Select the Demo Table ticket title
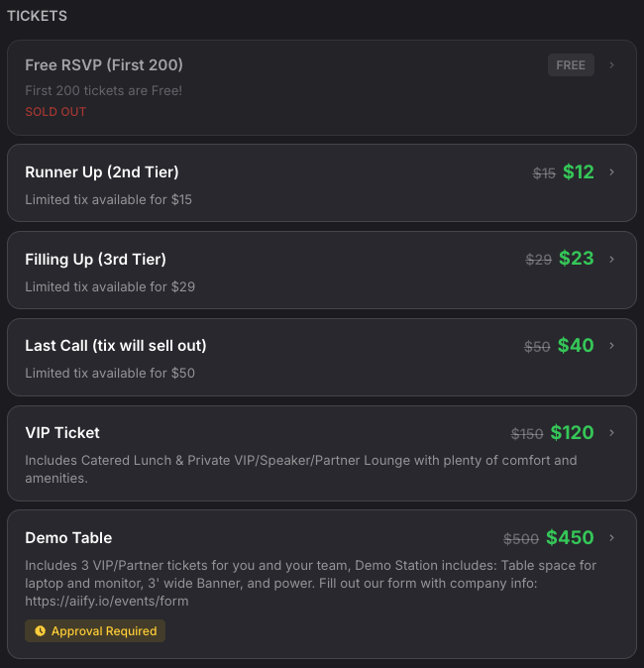The height and width of the screenshot is (668, 644). [x=68, y=538]
